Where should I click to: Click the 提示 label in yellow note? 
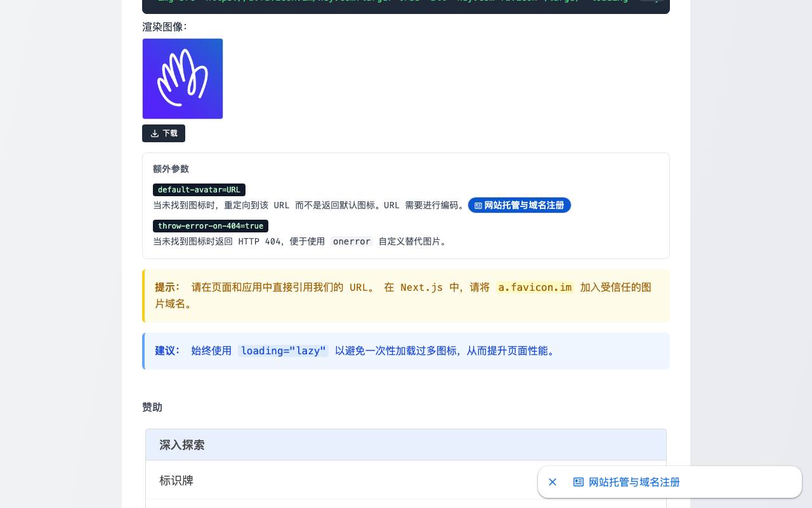[167, 287]
